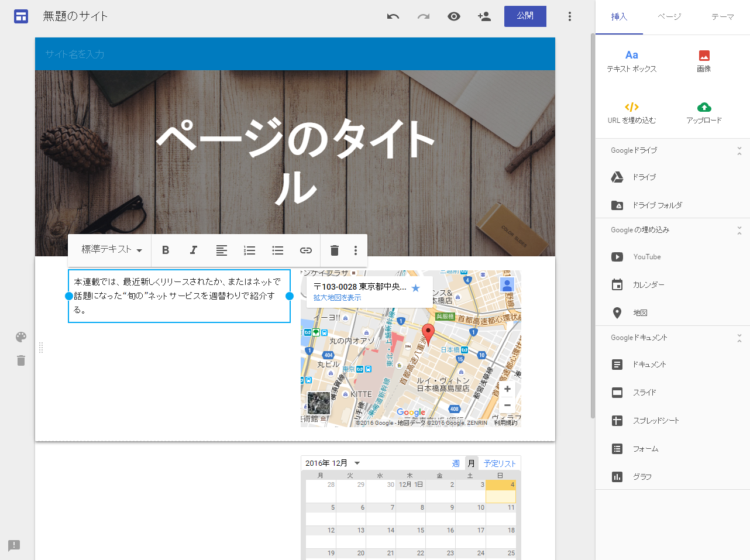Click the 公開 publish button
Image resolution: width=750 pixels, height=560 pixels.
[x=524, y=16]
